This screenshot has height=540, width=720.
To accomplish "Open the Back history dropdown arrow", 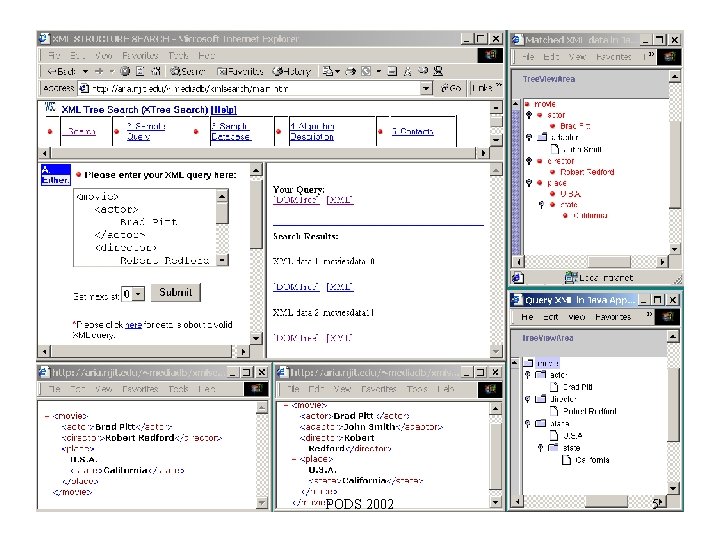I will pyautogui.click(x=85, y=72).
